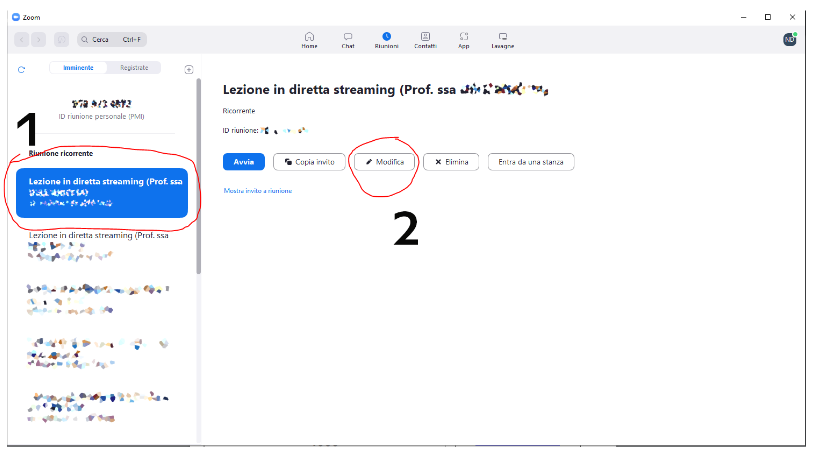Click the ID riunione label

pos(240,130)
